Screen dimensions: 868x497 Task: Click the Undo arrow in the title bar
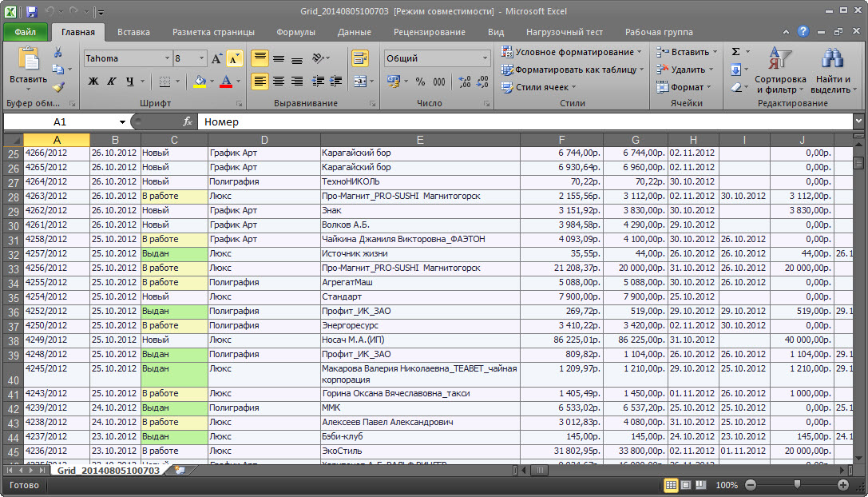(50, 11)
